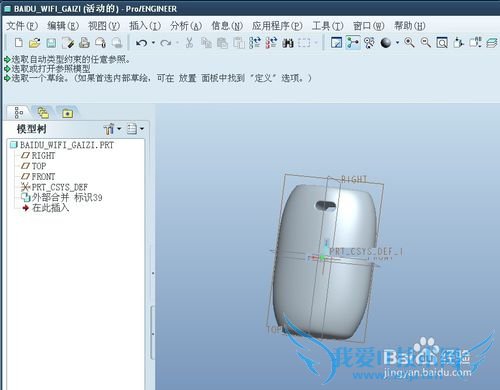500x390 pixels.
Task: Select the FRONT datum plane tree item
Action: pyautogui.click(x=38, y=177)
